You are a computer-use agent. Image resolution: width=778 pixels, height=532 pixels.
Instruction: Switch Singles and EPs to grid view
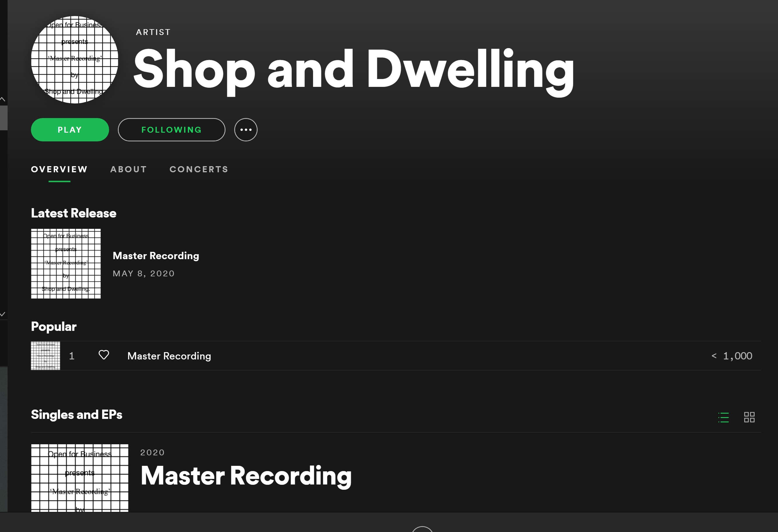(749, 417)
